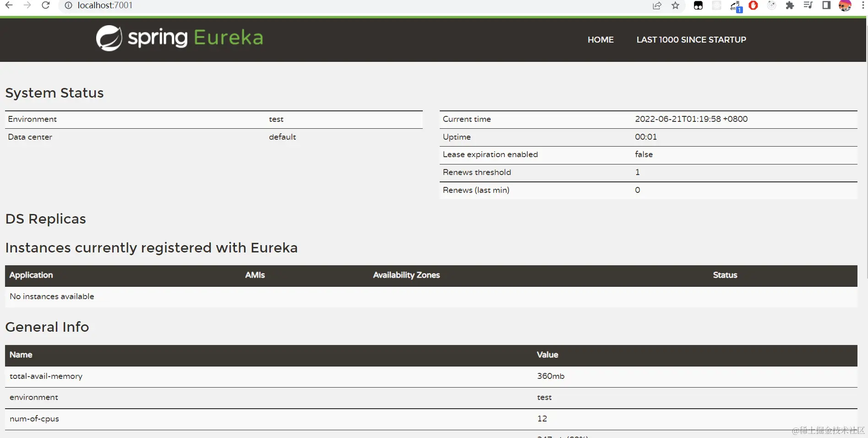Image resolution: width=868 pixels, height=438 pixels.
Task: Open the browser profile avatar
Action: [845, 5]
